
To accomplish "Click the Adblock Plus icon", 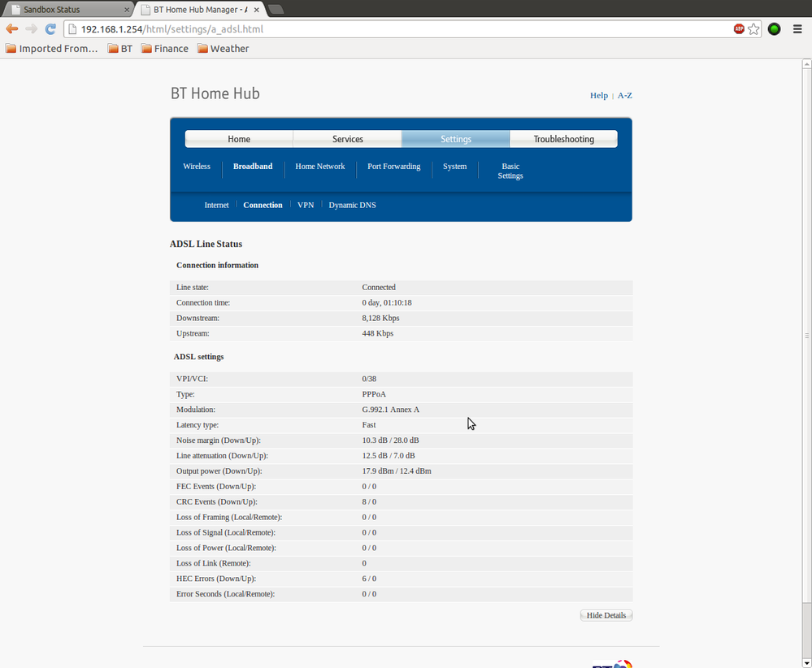I will click(739, 29).
